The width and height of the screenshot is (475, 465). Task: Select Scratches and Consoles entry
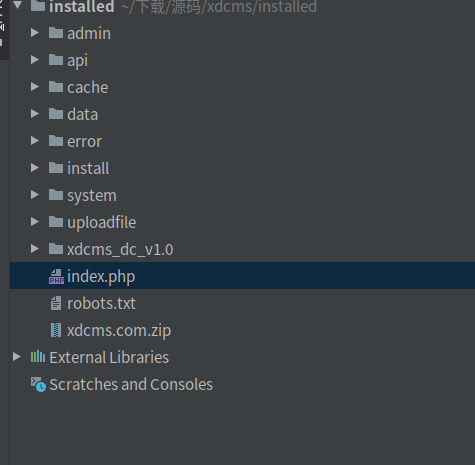(131, 384)
